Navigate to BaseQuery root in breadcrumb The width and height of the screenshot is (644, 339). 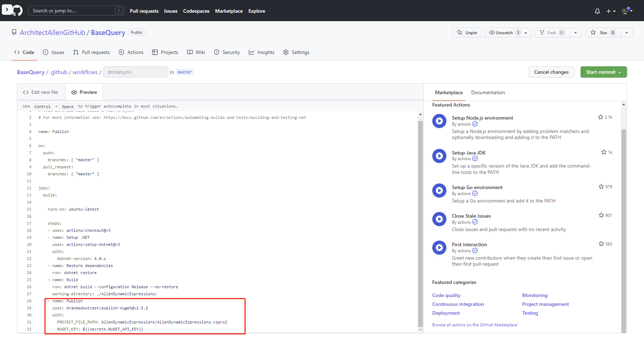click(x=31, y=72)
